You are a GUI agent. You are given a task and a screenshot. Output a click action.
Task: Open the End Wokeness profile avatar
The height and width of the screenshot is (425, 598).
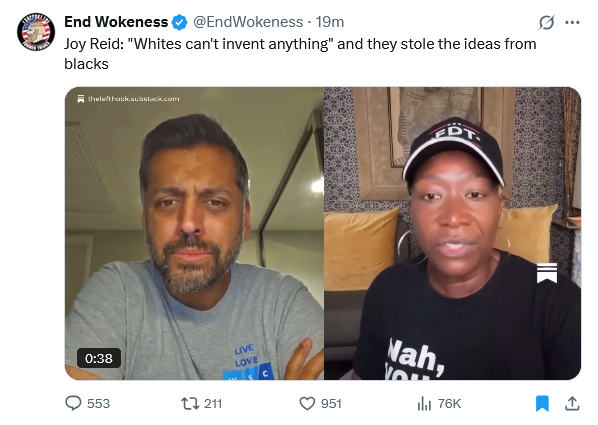pyautogui.click(x=36, y=32)
